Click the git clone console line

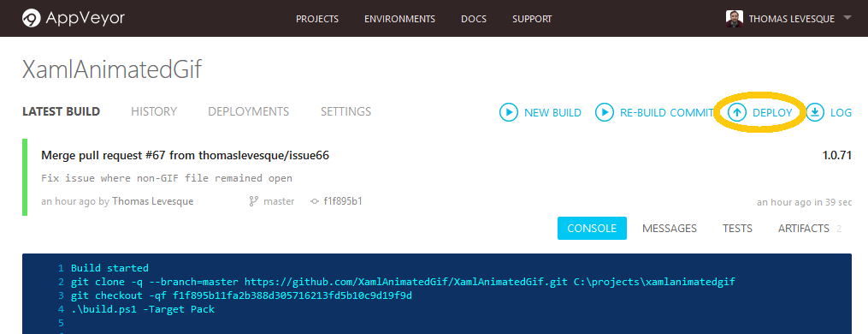click(x=403, y=282)
